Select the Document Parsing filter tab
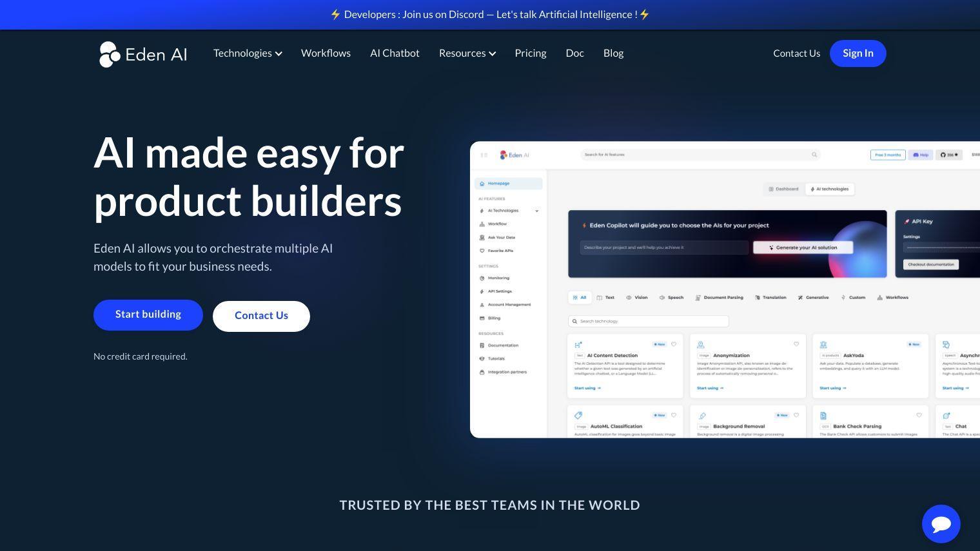The width and height of the screenshot is (980, 551). pyautogui.click(x=719, y=298)
